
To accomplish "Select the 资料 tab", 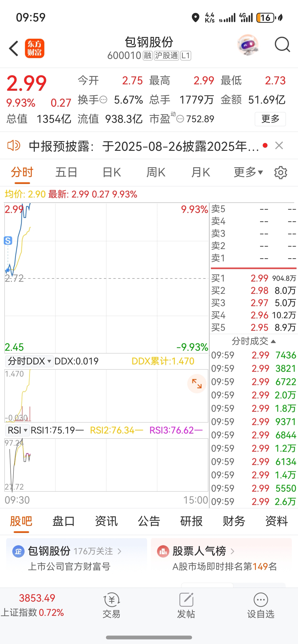I will (276, 521).
